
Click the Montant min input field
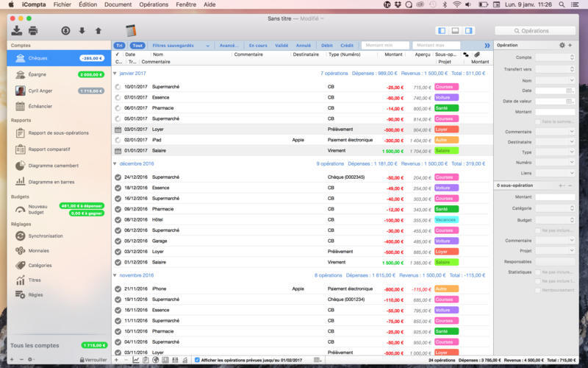[385, 46]
